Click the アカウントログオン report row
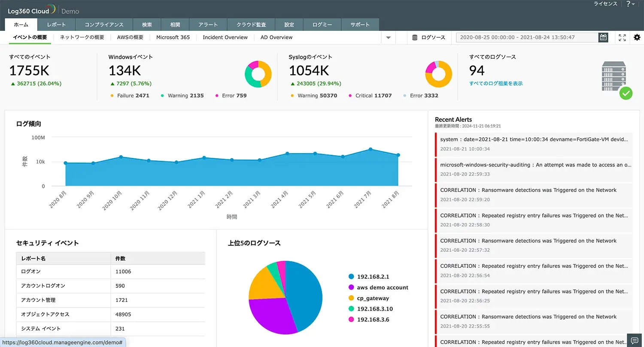 click(111, 286)
